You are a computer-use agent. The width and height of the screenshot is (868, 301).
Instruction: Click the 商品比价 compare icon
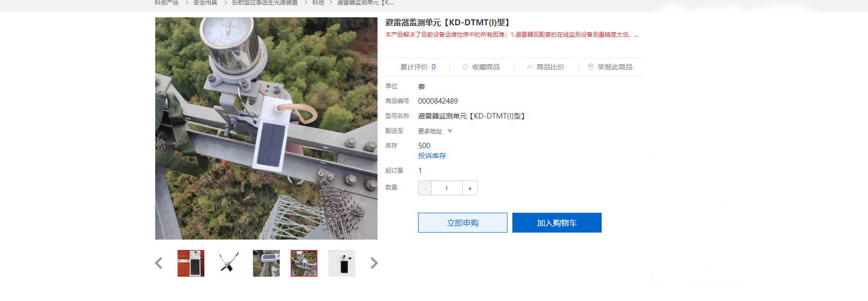(x=529, y=67)
